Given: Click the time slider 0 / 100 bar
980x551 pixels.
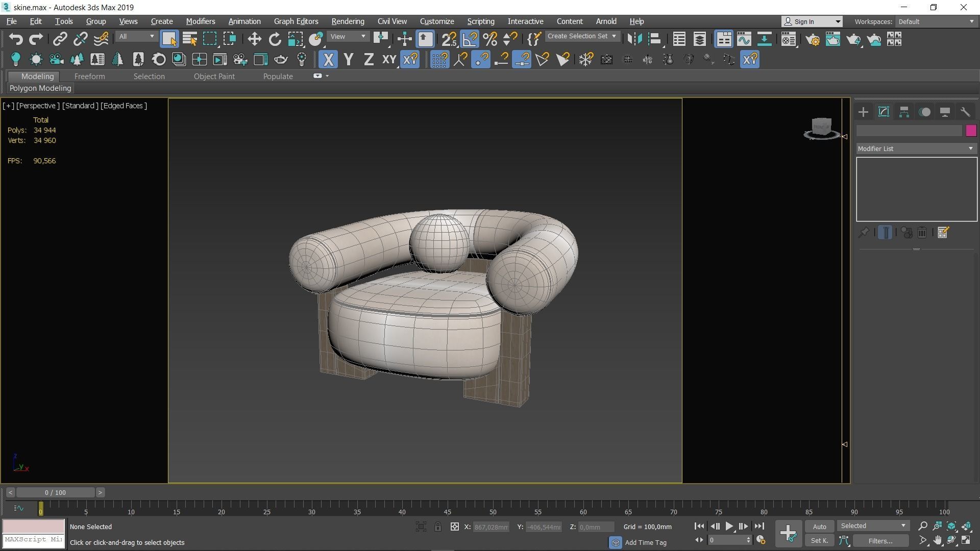Looking at the screenshot, I should click(55, 492).
